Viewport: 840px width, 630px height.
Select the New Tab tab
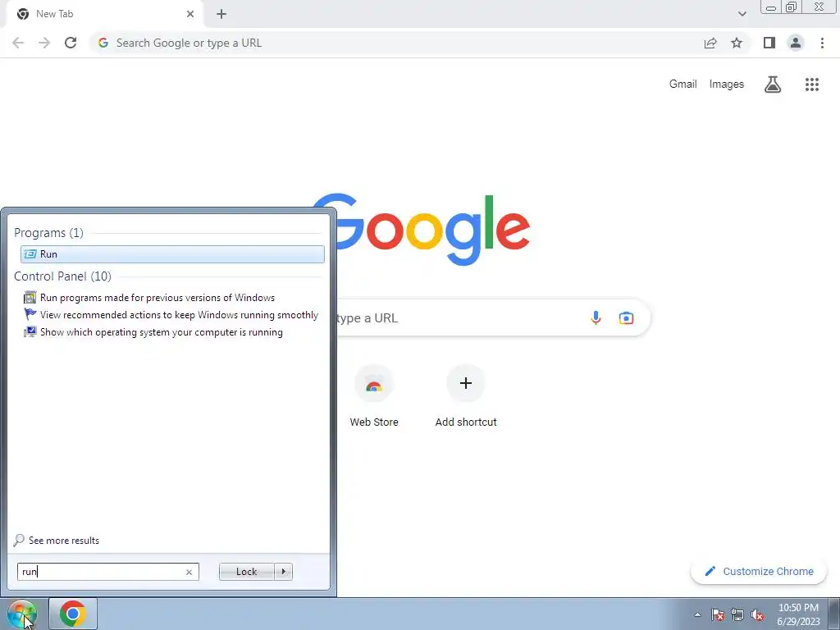[x=104, y=14]
